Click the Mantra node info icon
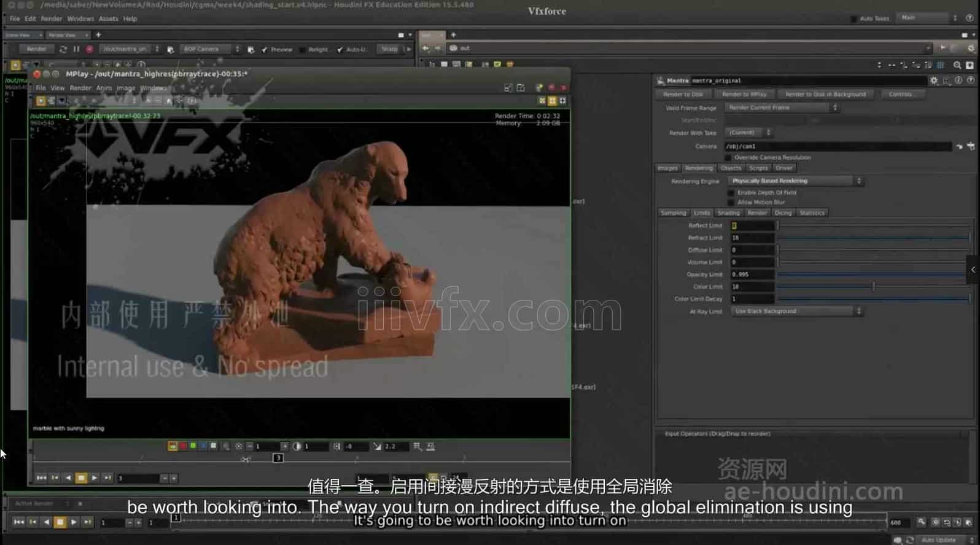Image resolution: width=980 pixels, height=545 pixels. click(x=959, y=80)
